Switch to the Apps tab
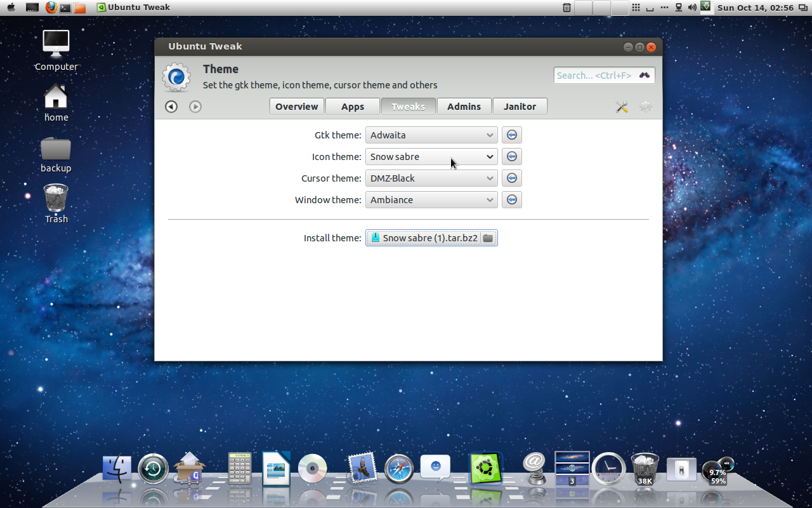The image size is (812, 508). click(x=353, y=107)
